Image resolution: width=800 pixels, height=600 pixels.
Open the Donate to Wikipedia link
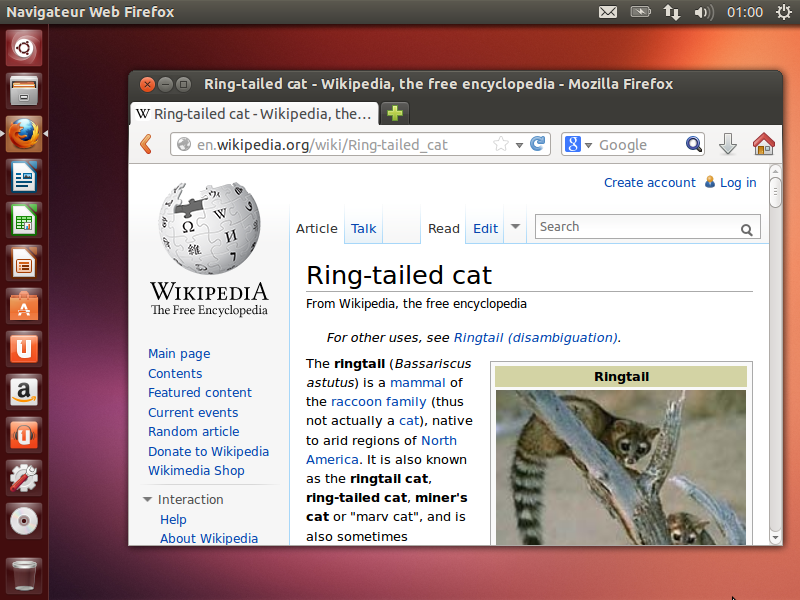tap(208, 452)
